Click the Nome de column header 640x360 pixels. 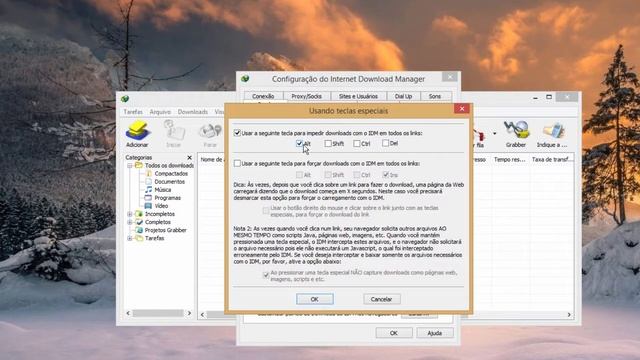(x=212, y=160)
